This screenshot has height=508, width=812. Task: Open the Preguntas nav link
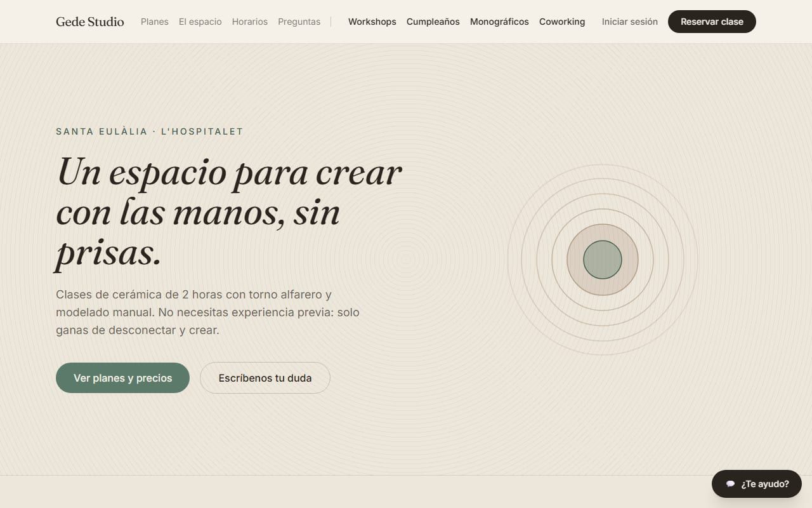coord(299,22)
